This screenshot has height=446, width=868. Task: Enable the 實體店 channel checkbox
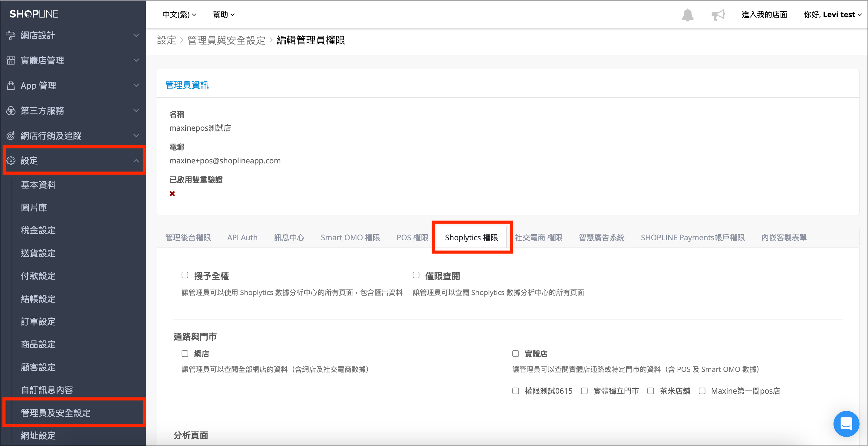[515, 353]
